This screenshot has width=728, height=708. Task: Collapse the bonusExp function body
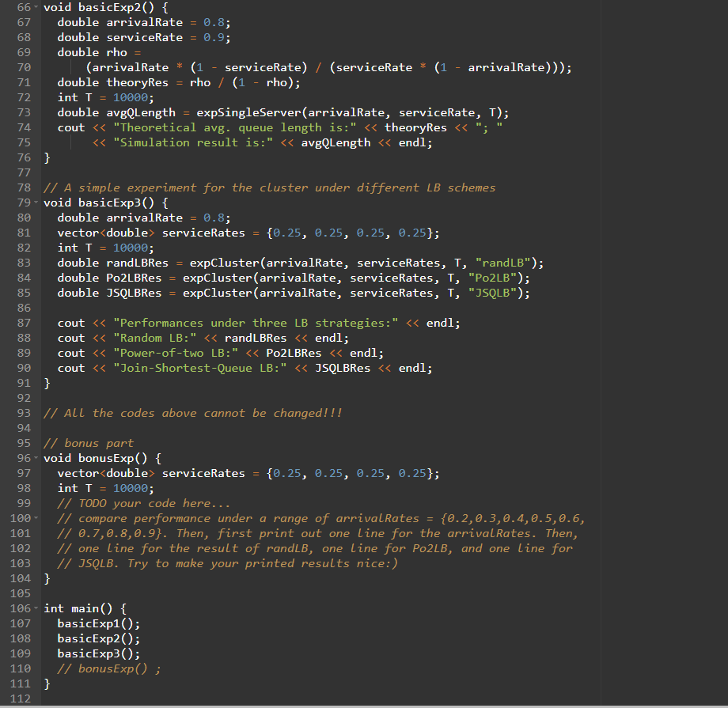pyautogui.click(x=37, y=458)
